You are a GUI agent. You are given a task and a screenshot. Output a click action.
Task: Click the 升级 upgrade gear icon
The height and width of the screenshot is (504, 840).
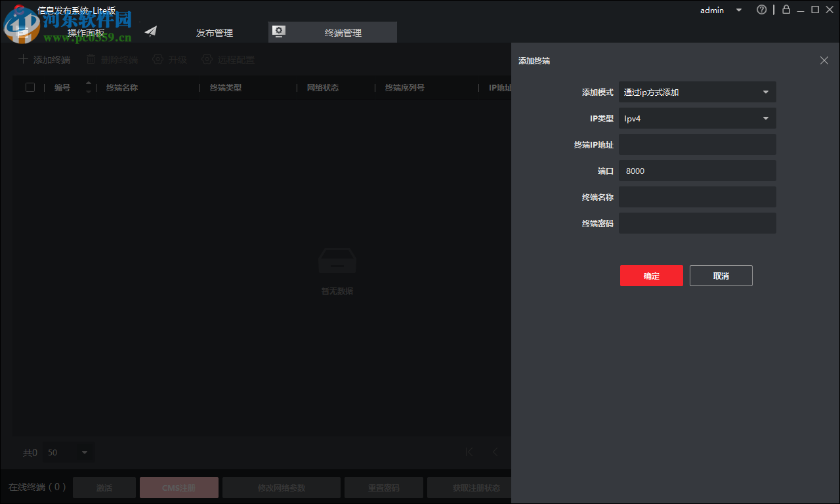157,59
